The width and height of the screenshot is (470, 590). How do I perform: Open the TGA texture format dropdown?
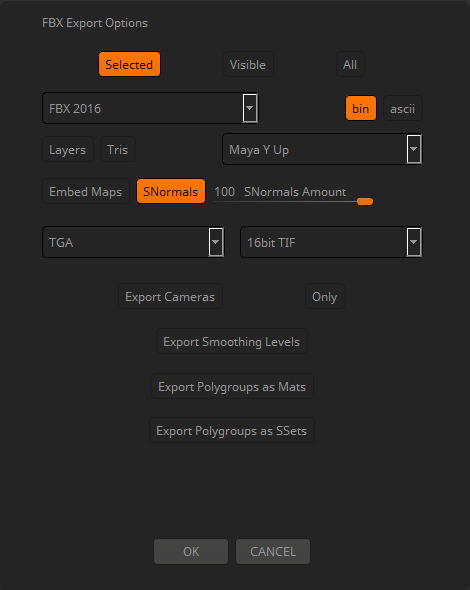click(x=133, y=242)
